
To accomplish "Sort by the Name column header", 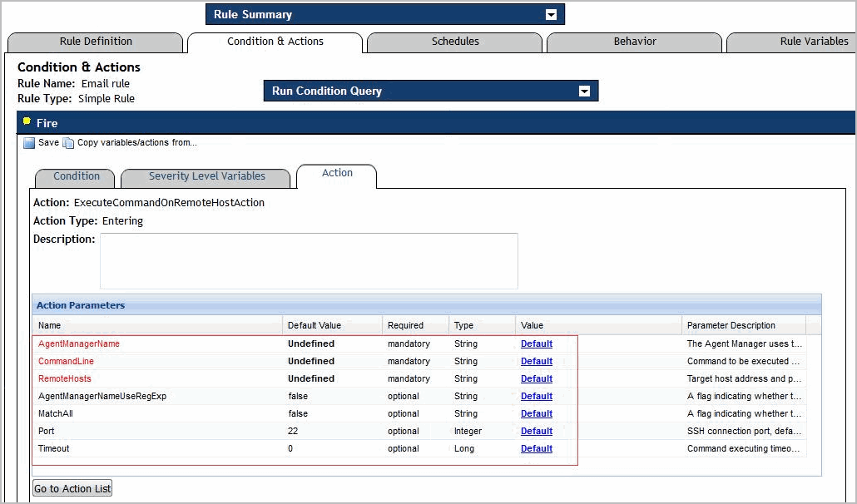I will click(x=50, y=325).
